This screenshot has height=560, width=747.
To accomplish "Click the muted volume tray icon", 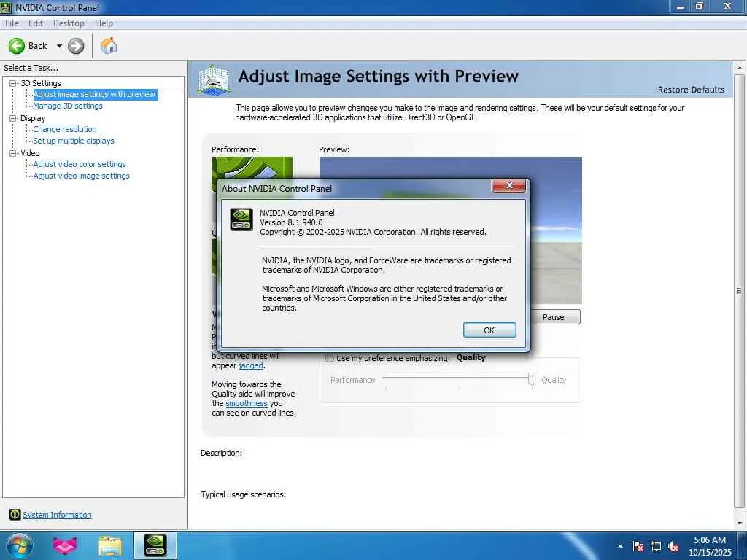I will tap(673, 546).
